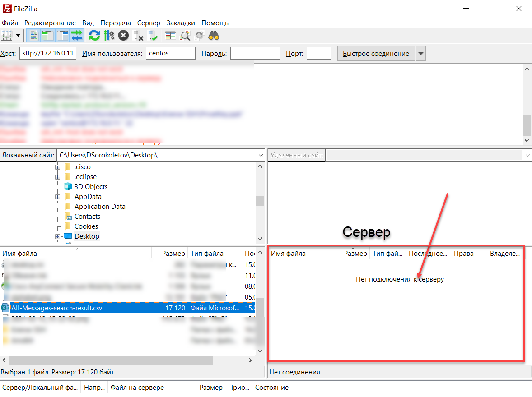
Task: Click the reconnect to last server icon
Action: coord(153,35)
